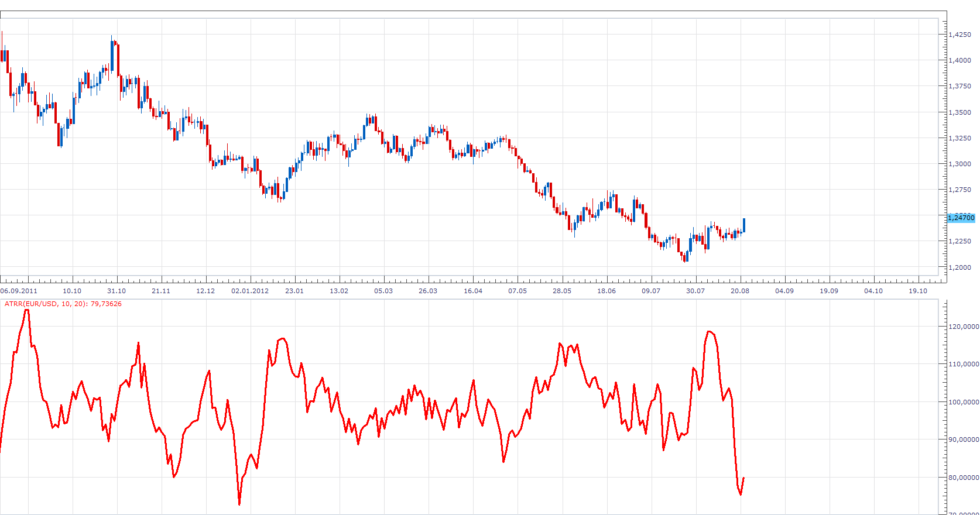Select the 05.03 date on the time axis
Viewport: 980px width, 515px height.
pos(383,291)
